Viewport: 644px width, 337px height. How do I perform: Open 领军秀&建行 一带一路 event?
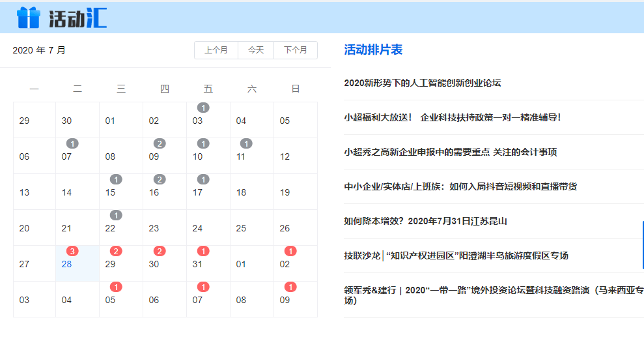click(494, 295)
